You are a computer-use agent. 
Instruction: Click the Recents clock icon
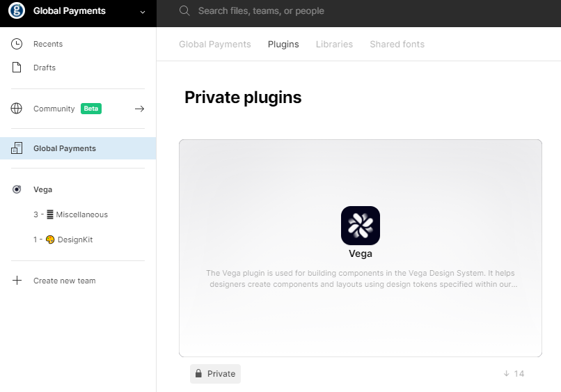(x=17, y=44)
